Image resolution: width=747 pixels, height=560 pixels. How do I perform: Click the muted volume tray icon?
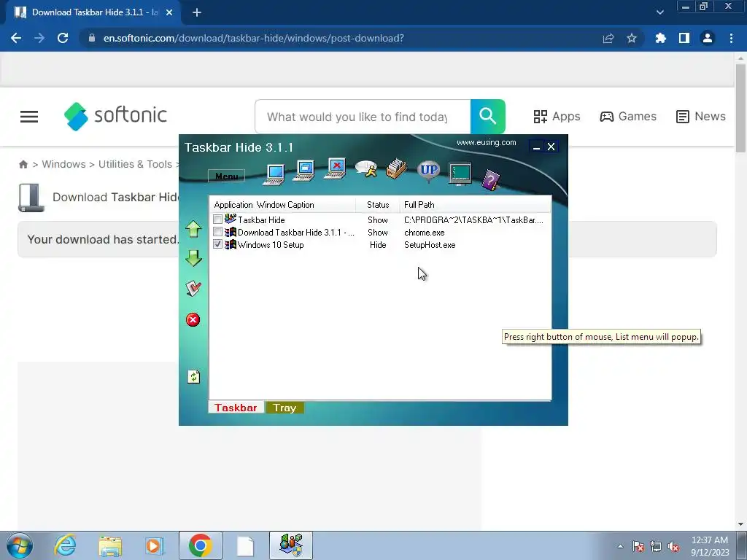click(673, 547)
